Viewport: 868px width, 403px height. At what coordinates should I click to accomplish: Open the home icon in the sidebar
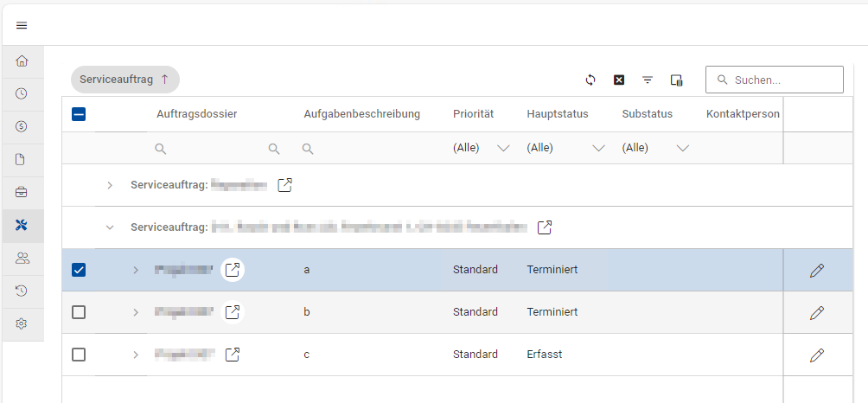coord(22,61)
